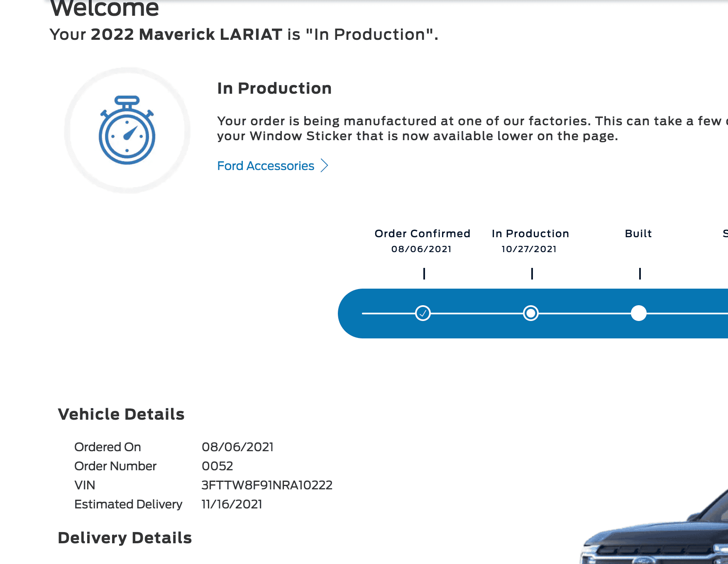This screenshot has width=728, height=564.
Task: Select the Order Confirmed checkmark marker
Action: pos(423,313)
